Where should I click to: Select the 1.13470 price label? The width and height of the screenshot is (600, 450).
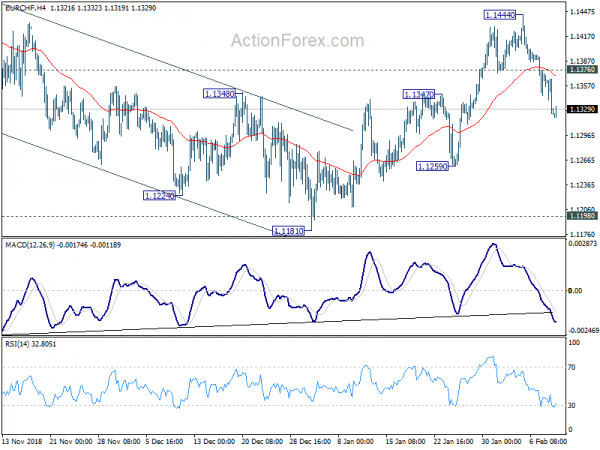tap(419, 94)
